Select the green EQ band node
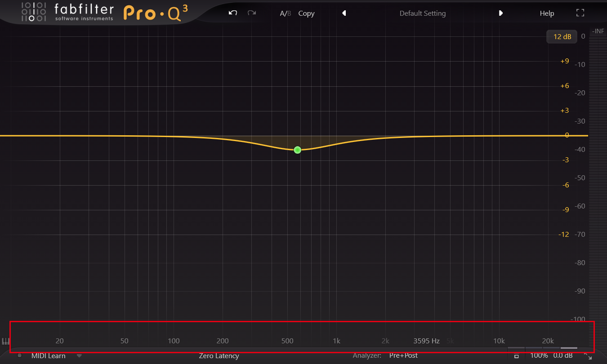The height and width of the screenshot is (364, 607). pos(297,150)
